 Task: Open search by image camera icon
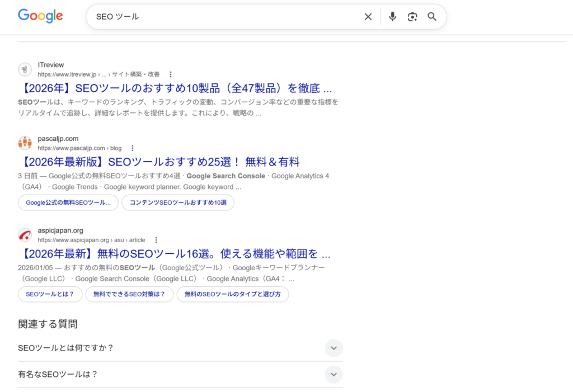point(412,17)
